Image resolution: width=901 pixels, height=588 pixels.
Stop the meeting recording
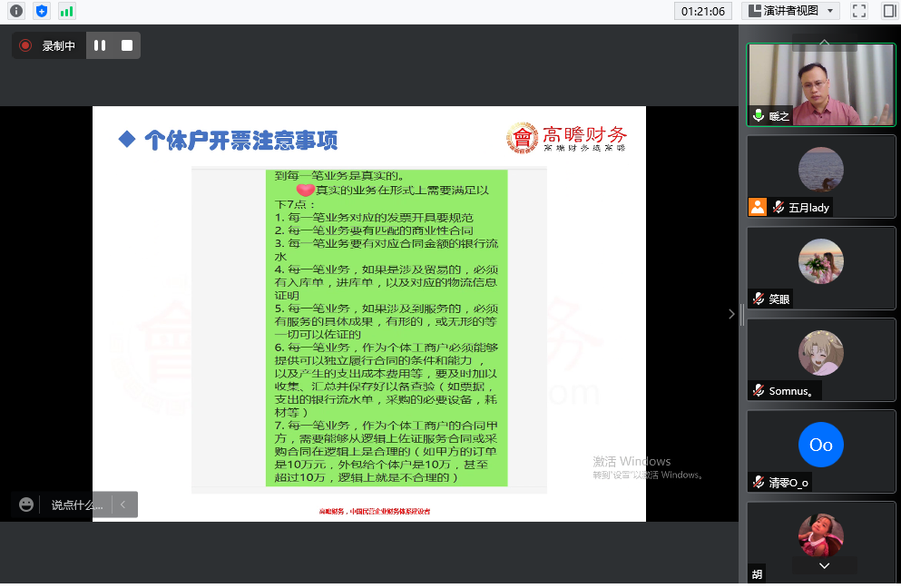(x=127, y=45)
